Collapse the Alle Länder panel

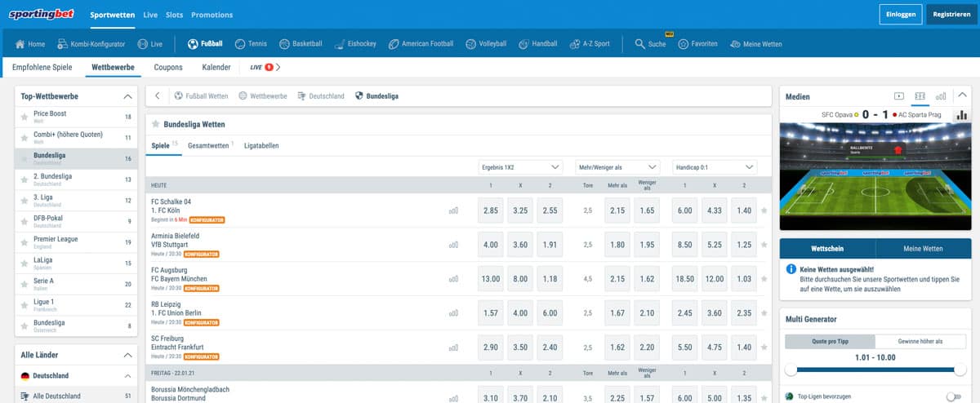click(127, 356)
